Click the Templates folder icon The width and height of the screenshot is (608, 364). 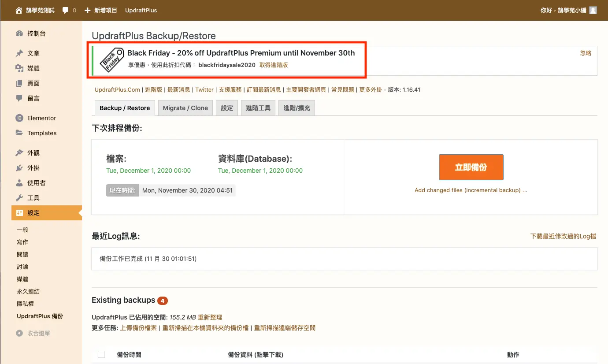(x=19, y=133)
